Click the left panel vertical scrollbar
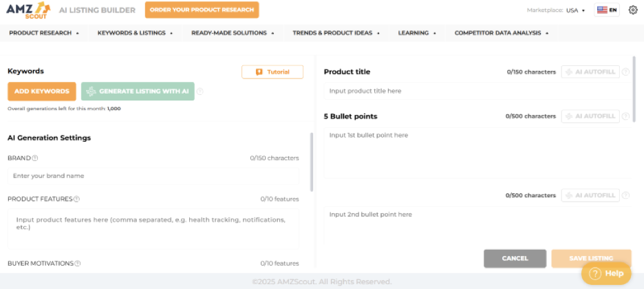 pos(312,162)
